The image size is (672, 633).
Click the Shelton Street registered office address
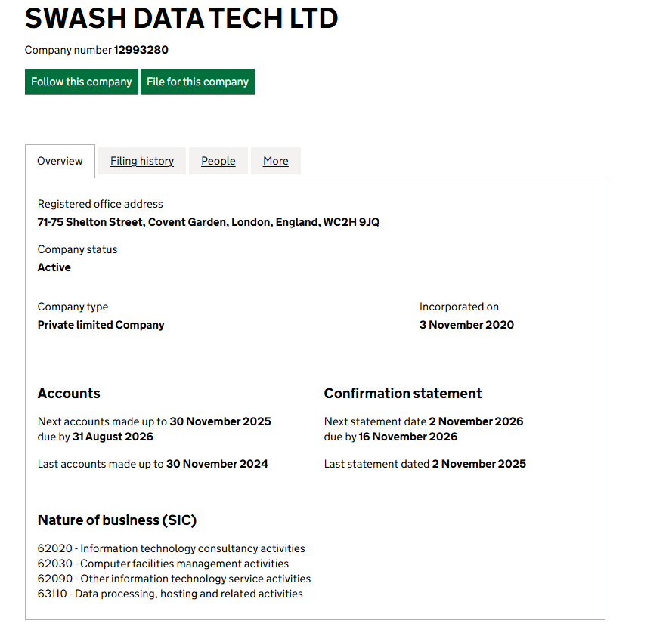208,222
